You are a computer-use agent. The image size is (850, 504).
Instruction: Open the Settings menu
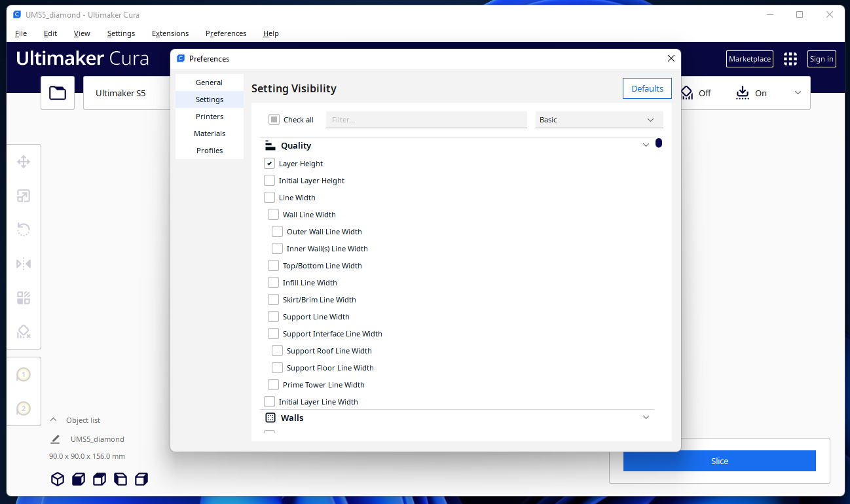click(x=121, y=33)
